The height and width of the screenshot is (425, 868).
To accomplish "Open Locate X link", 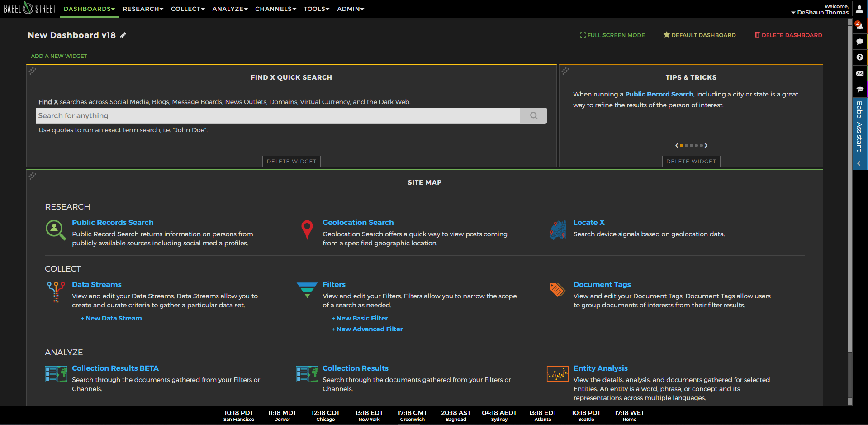I will click(589, 222).
